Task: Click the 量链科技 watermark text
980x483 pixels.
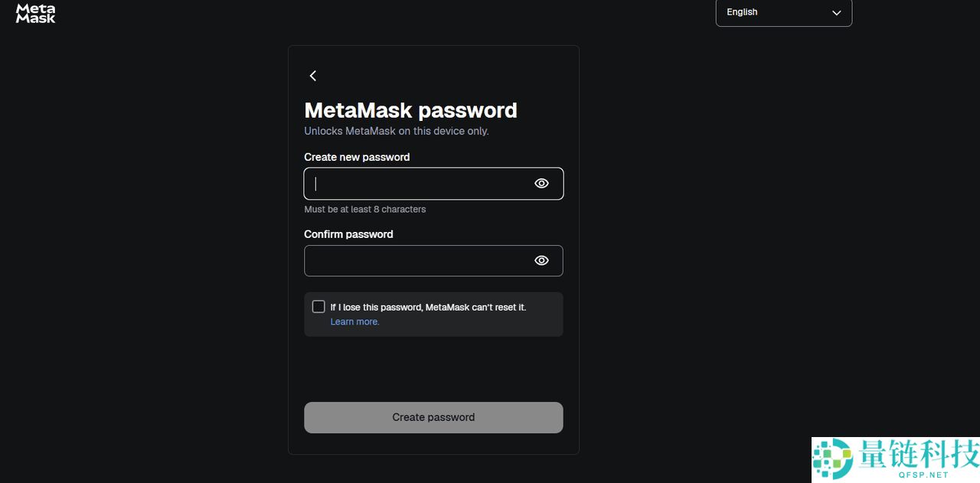Action: point(917,453)
